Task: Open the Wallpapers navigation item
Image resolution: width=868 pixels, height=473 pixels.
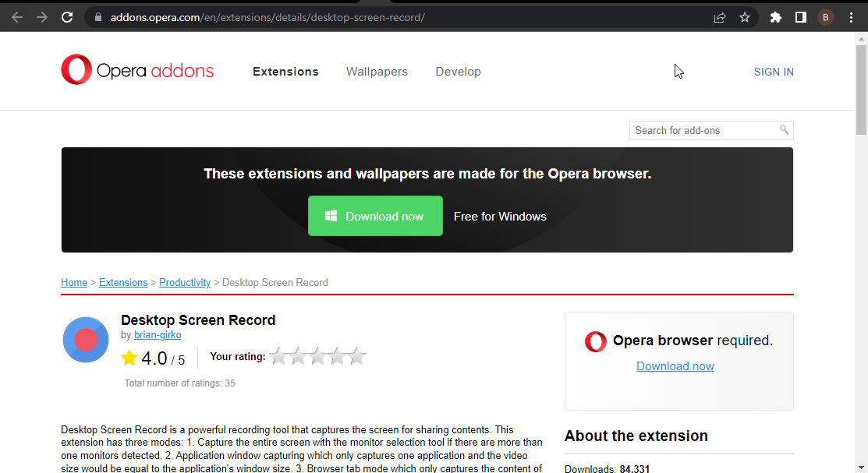Action: (377, 72)
